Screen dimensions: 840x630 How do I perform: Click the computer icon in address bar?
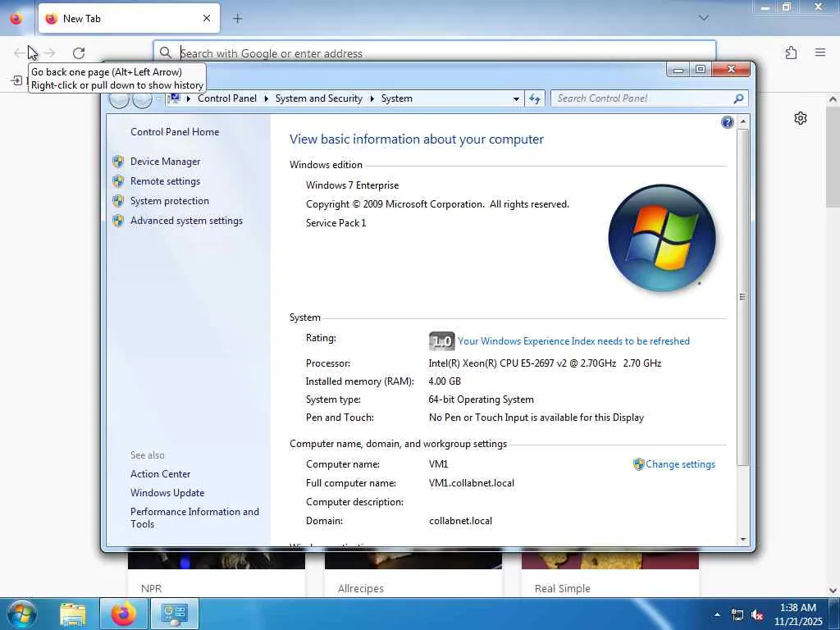point(174,98)
